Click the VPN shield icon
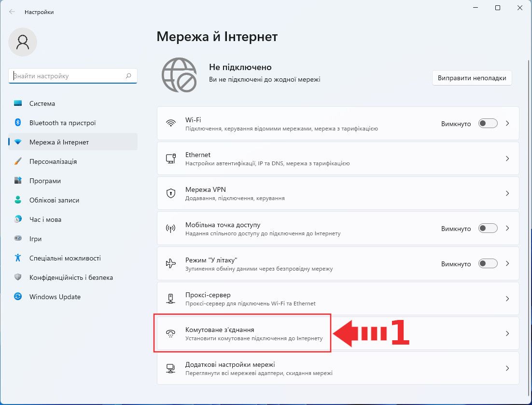 coord(171,193)
